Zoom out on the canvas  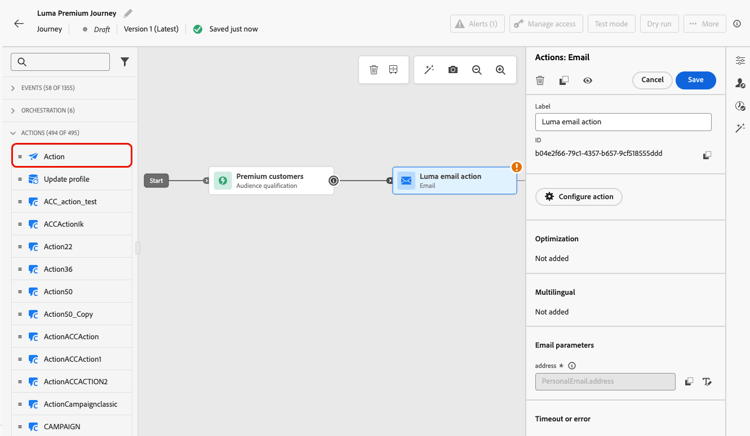click(477, 70)
